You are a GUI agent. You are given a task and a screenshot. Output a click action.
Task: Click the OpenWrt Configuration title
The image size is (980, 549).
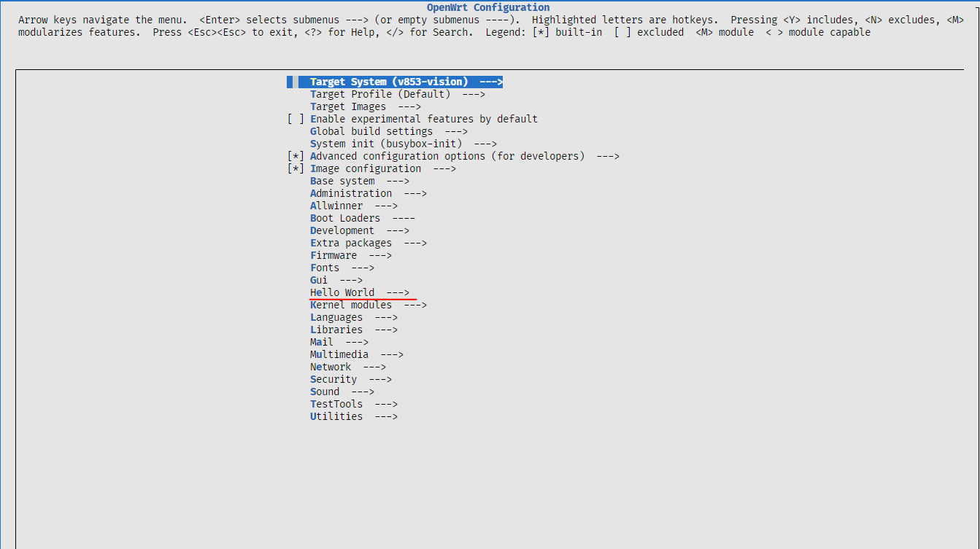(x=488, y=7)
